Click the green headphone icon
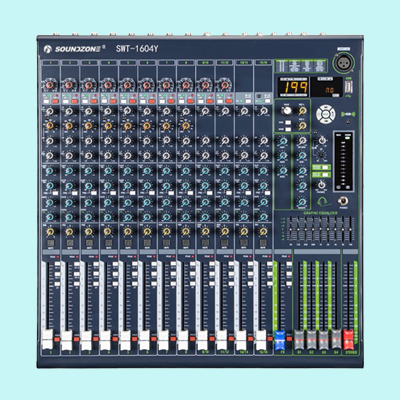The image size is (400, 400). click(323, 202)
